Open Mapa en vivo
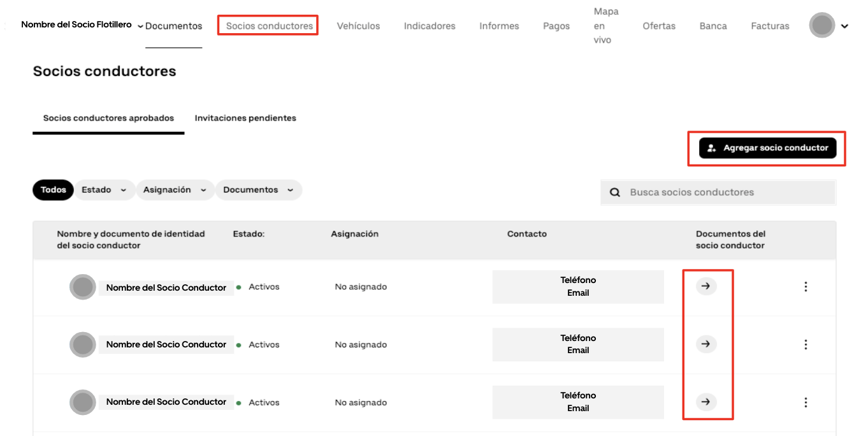868x436 pixels. click(x=606, y=25)
